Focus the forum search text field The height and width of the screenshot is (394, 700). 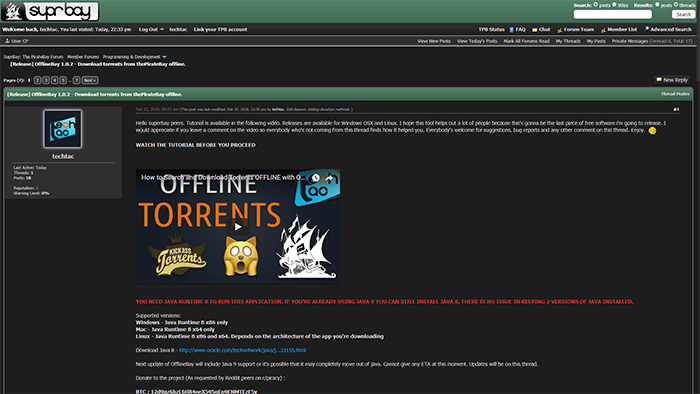coord(612,14)
